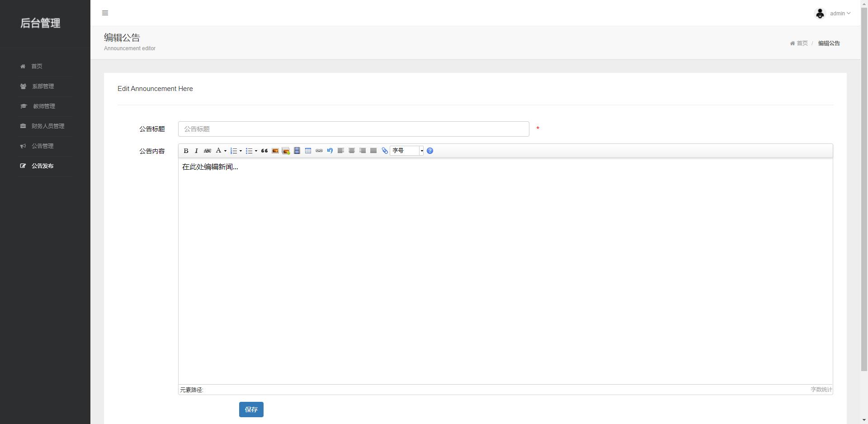Open multi-image upload dialog
Image resolution: width=868 pixels, height=424 pixels.
(286, 151)
